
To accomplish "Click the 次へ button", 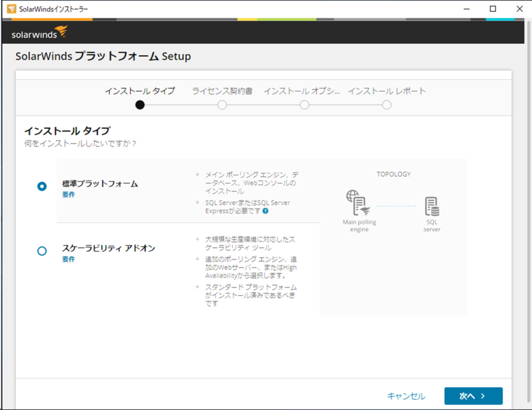I will pos(473,396).
